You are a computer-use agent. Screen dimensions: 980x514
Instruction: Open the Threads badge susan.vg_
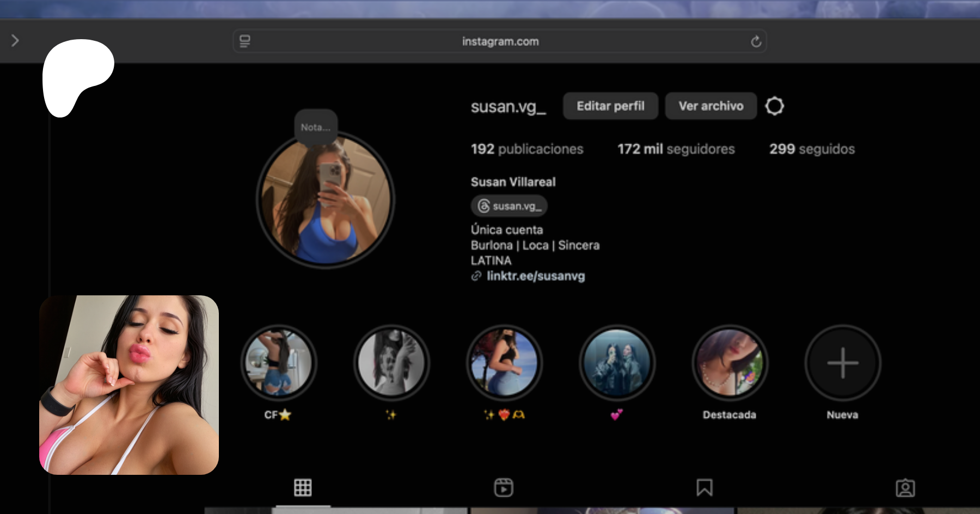click(509, 206)
